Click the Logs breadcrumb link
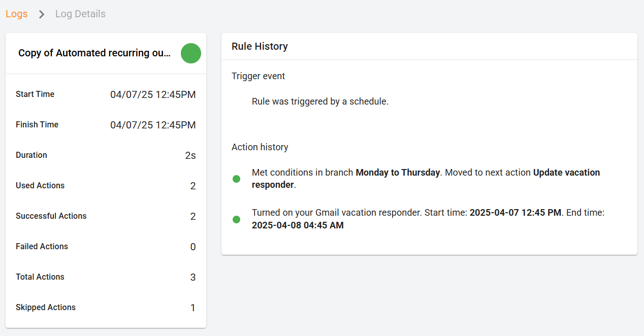The image size is (644, 336). (x=16, y=14)
